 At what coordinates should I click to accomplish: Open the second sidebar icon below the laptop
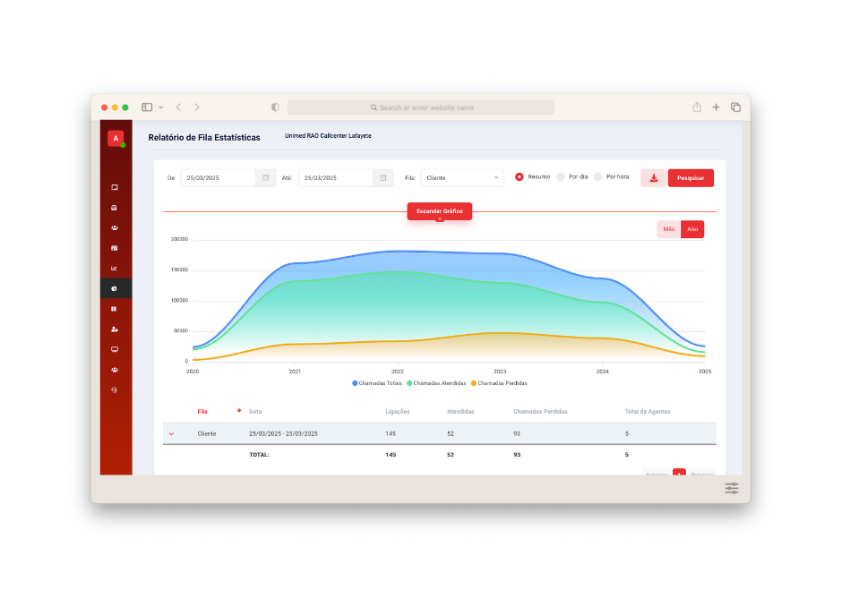click(x=115, y=208)
